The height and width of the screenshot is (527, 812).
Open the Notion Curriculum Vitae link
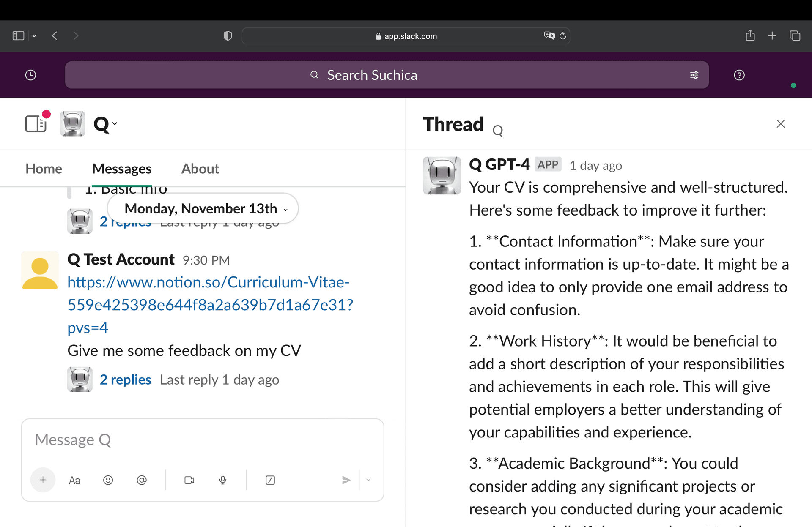tap(209, 304)
